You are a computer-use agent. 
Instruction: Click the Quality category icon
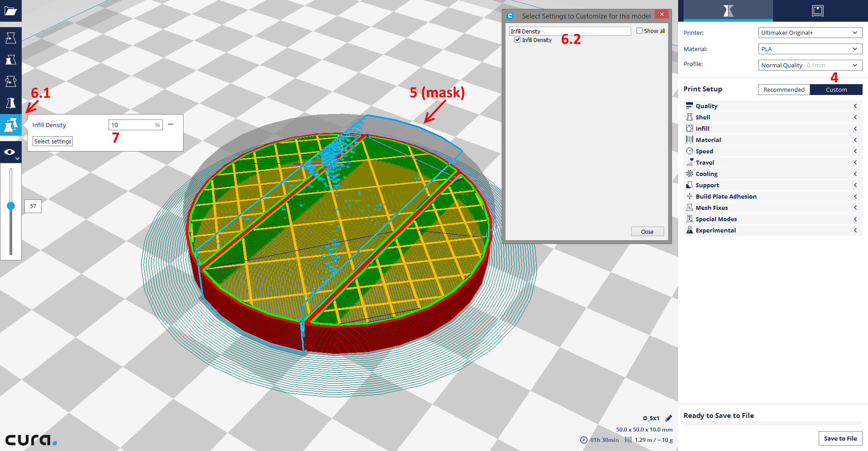pos(689,106)
